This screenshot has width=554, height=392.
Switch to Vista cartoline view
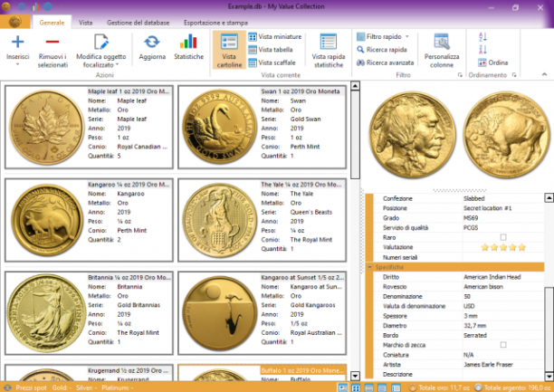coord(229,50)
